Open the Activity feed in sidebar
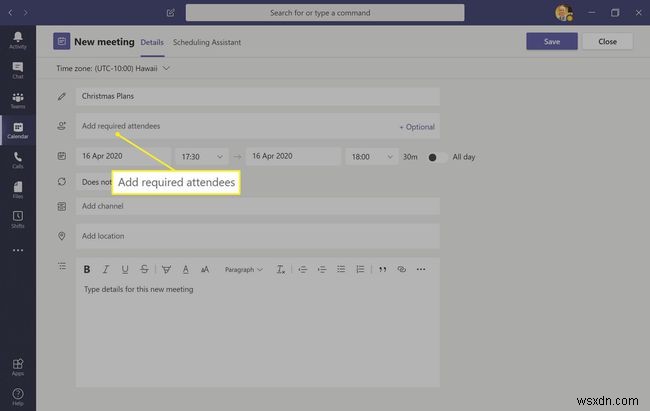 [18, 40]
